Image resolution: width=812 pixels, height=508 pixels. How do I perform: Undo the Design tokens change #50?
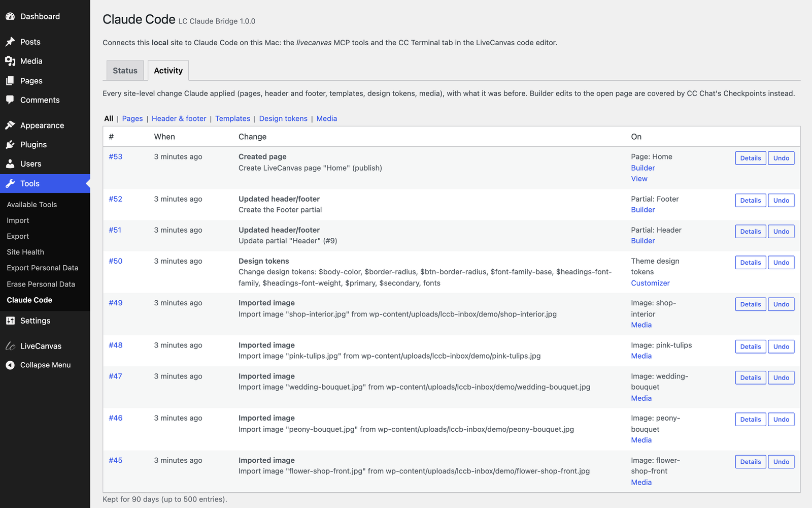click(x=781, y=263)
